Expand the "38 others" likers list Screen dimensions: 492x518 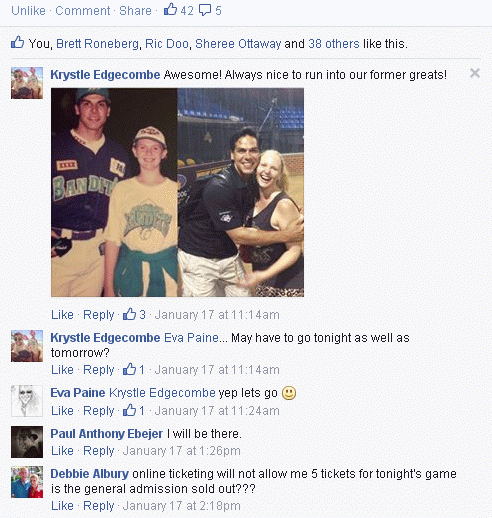[334, 44]
